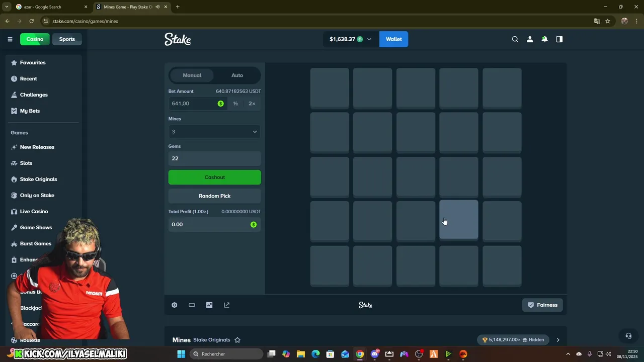Reveal the highlighted tile under the cursor
The image size is (644, 362).
(x=459, y=220)
